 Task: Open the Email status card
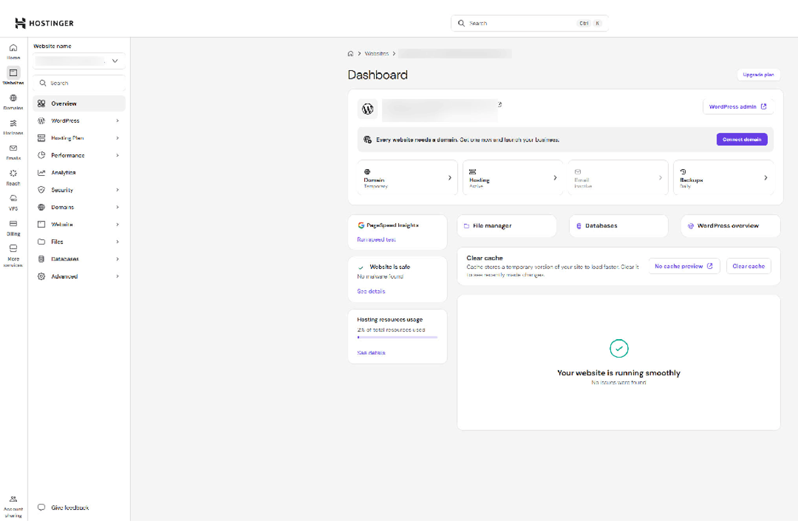click(x=618, y=178)
